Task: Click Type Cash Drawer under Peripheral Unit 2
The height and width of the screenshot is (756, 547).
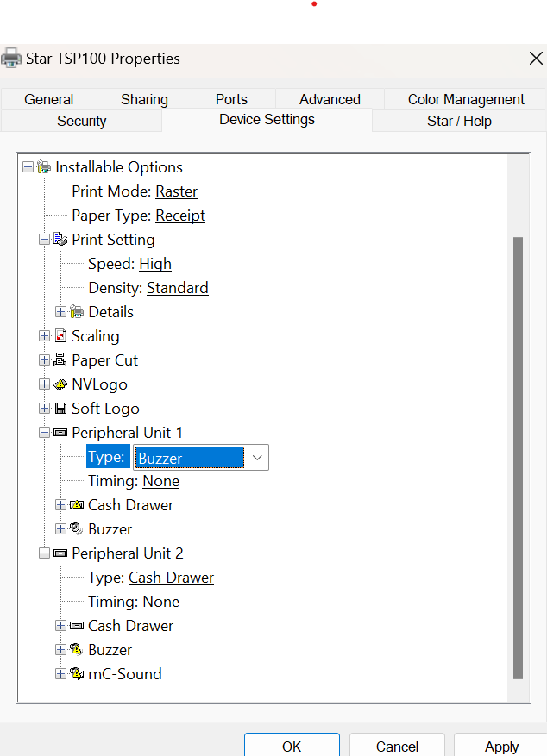Action: click(x=171, y=578)
